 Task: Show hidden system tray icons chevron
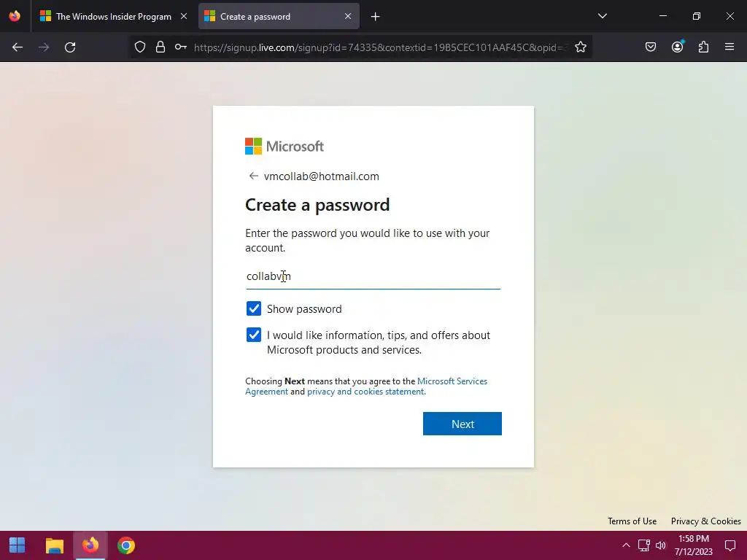coord(626,545)
